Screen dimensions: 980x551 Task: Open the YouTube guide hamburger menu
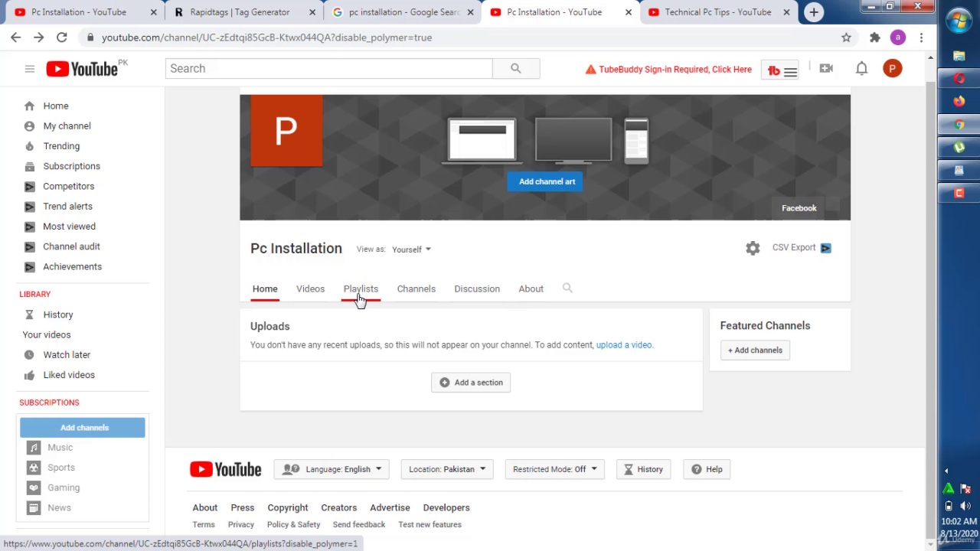click(x=30, y=69)
